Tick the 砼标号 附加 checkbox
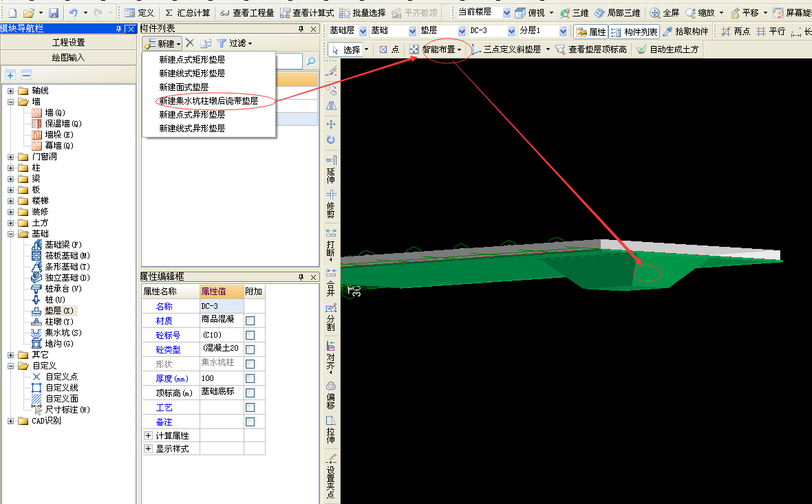The width and height of the screenshot is (812, 504). (x=250, y=336)
